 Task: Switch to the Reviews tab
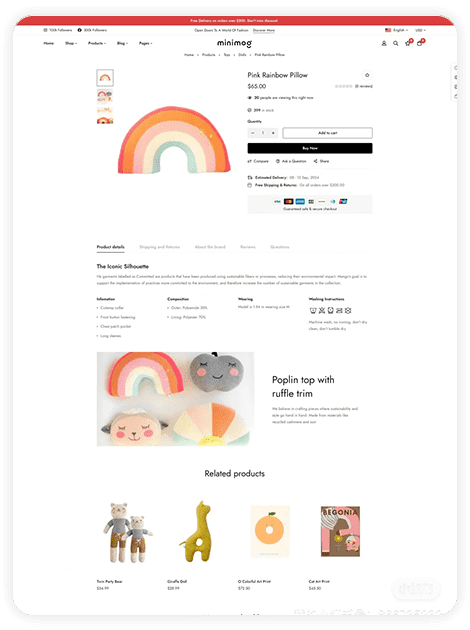(x=248, y=247)
